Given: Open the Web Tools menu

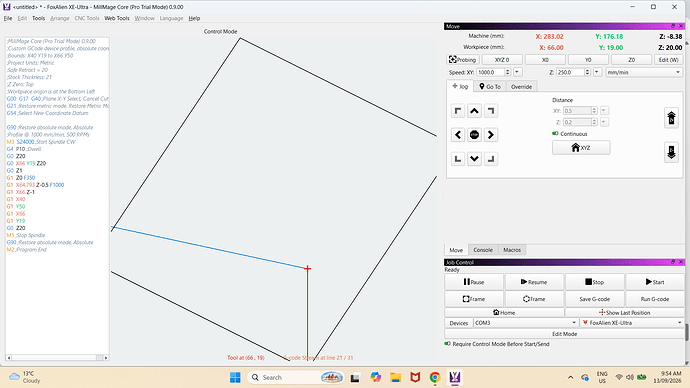Looking at the screenshot, I should click(x=117, y=18).
